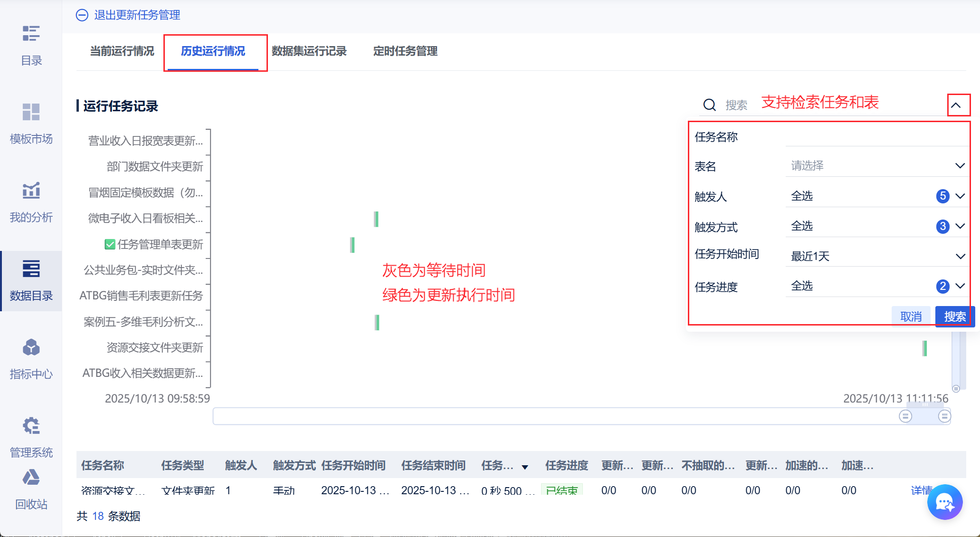This screenshot has width=980, height=537.
Task: Open the 回收站 recycle icon
Action: point(31,478)
